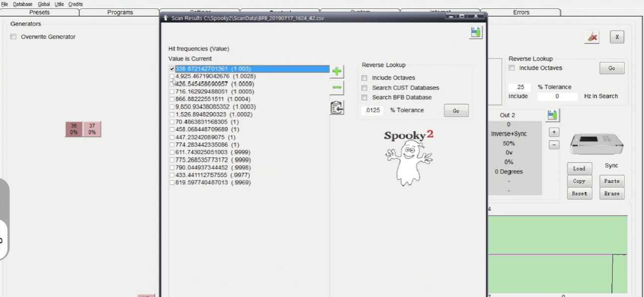The width and height of the screenshot is (644, 297).
Task: Toggle the Overwrite Generator checkbox
Action: [x=12, y=37]
